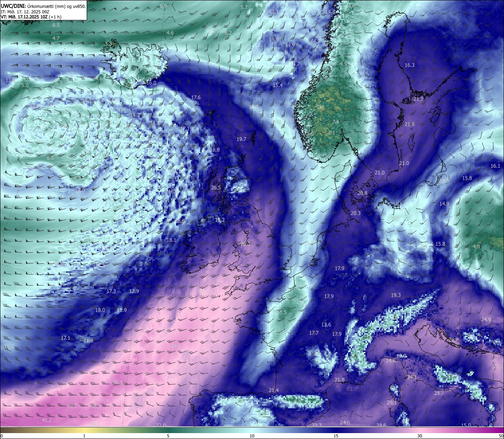Click the 4.7 value in the top left
This screenshot has height=439, width=504.
pyautogui.click(x=56, y=38)
